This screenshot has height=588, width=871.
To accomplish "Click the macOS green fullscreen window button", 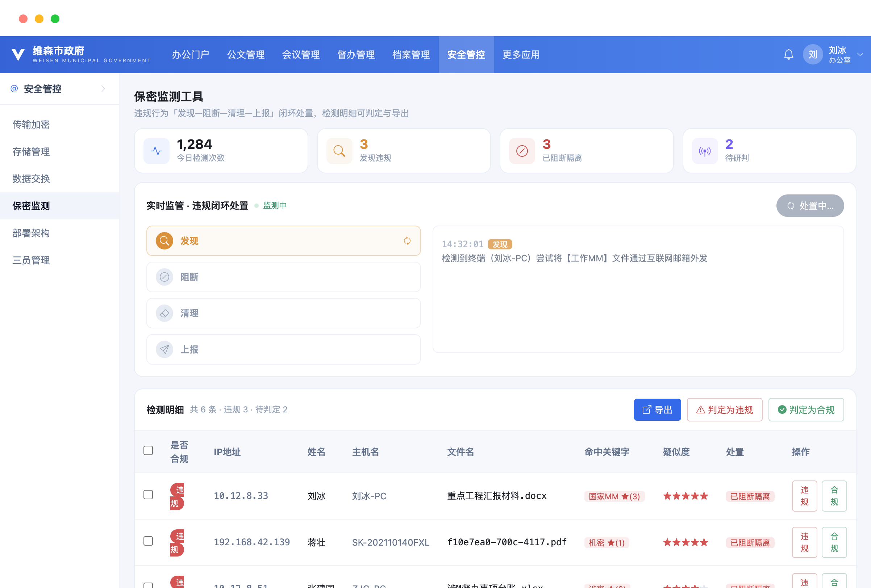I will [55, 19].
